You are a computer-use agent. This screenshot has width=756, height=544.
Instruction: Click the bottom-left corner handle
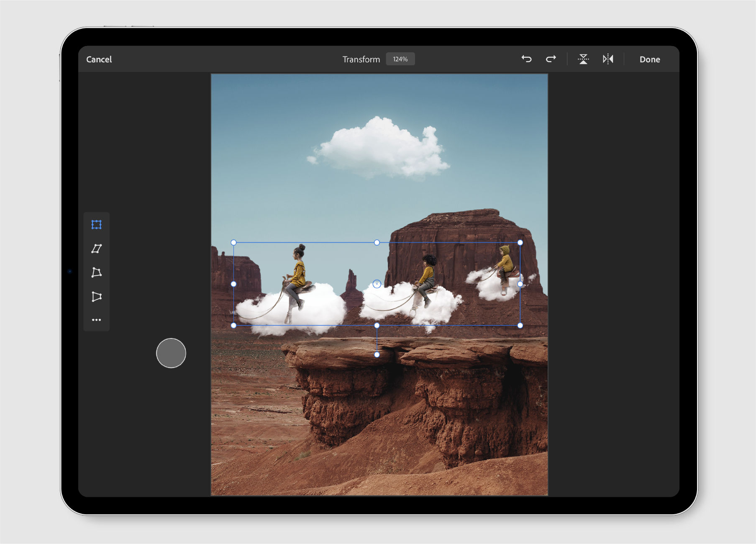tap(233, 325)
